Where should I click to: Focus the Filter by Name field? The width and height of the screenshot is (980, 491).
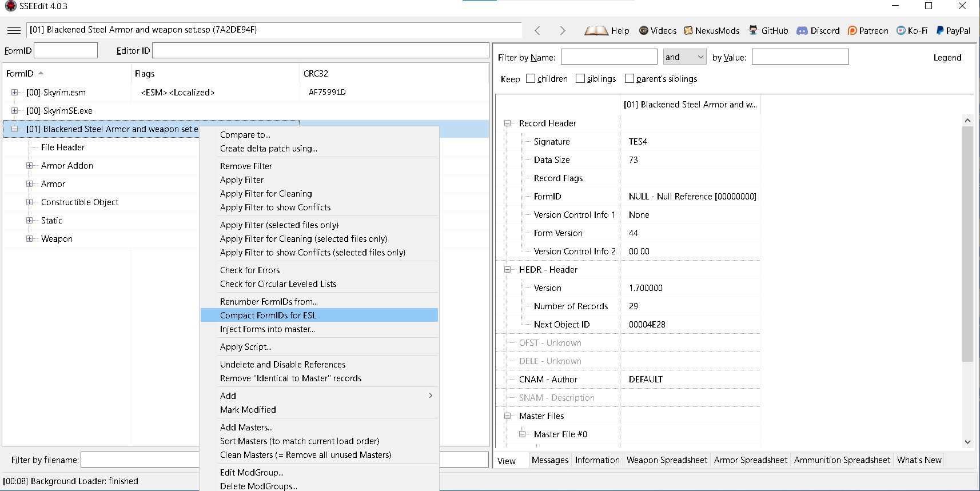point(609,57)
